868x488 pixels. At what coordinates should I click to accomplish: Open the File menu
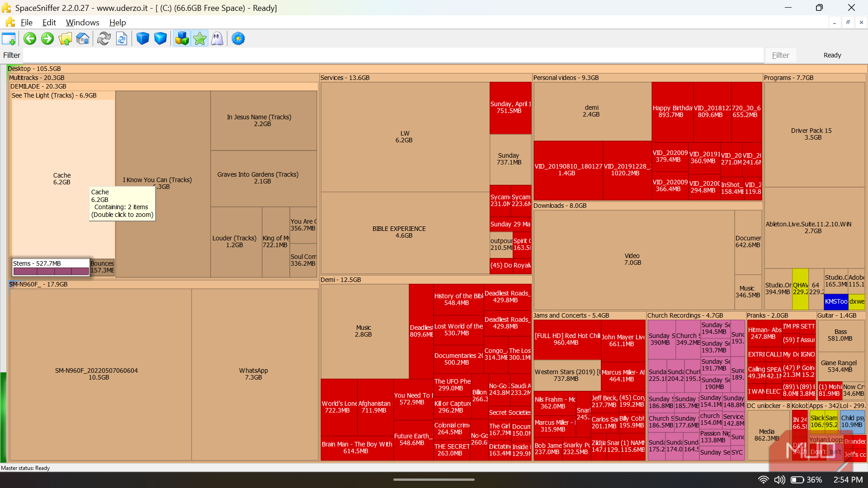27,23
